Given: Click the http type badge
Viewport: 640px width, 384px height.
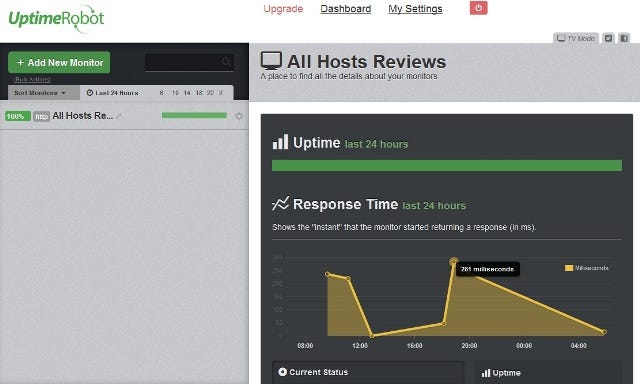Looking at the screenshot, I should click(41, 116).
